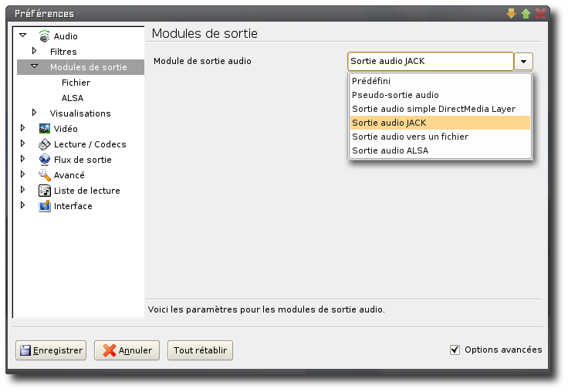Image resolution: width=568 pixels, height=392 pixels.
Task: Click the Options avancées label text
Action: click(503, 350)
